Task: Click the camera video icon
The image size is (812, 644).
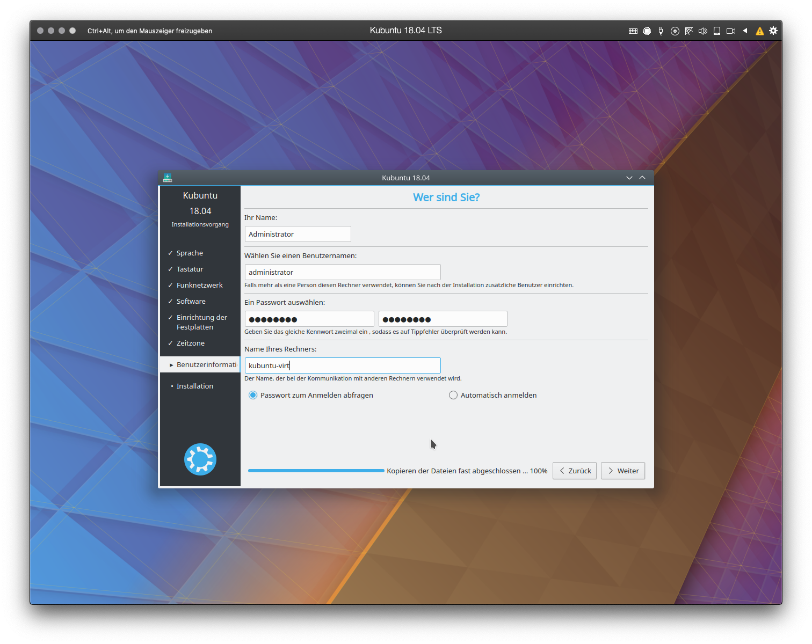Action: (x=731, y=31)
